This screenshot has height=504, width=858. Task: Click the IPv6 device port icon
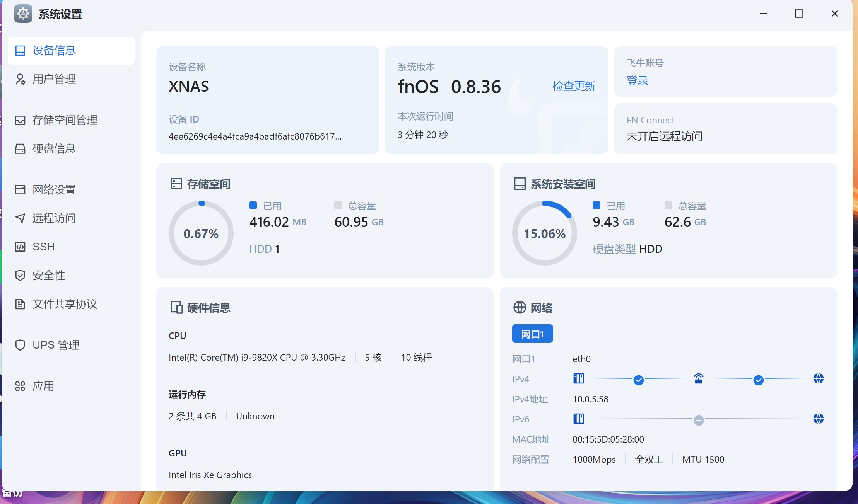tap(579, 419)
